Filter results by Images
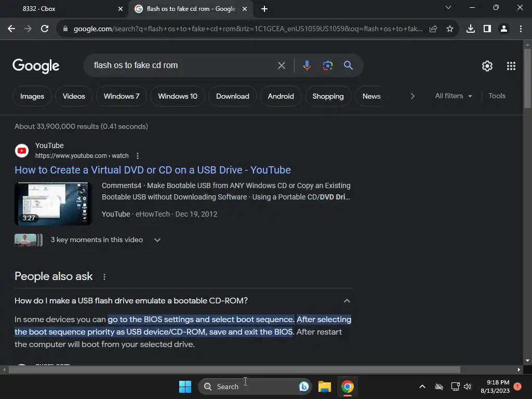The width and height of the screenshot is (532, 399). (x=32, y=96)
